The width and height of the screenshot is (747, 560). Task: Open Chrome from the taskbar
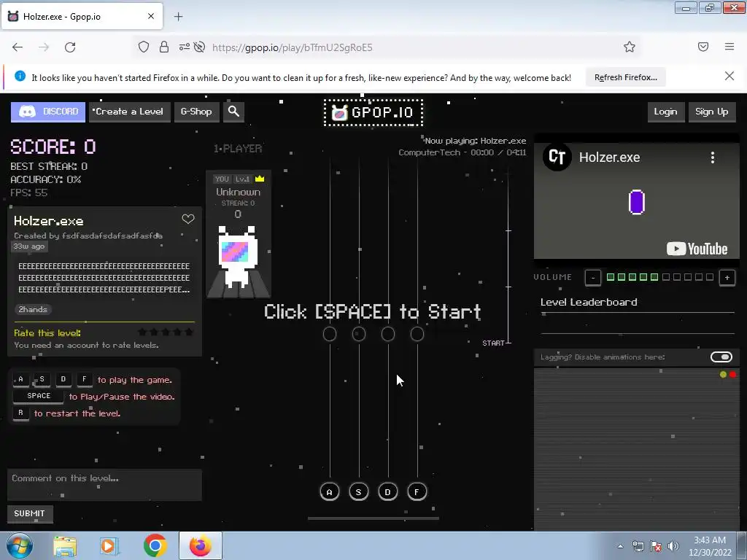point(155,545)
